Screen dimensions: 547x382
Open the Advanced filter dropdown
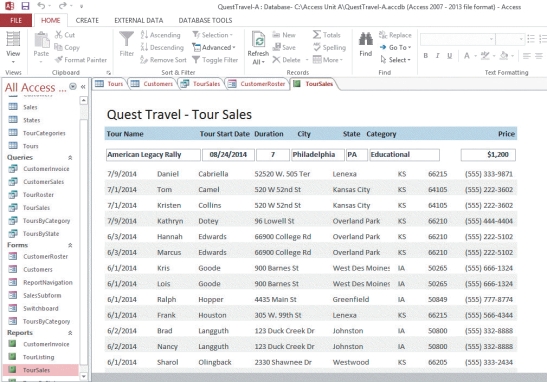[214, 47]
